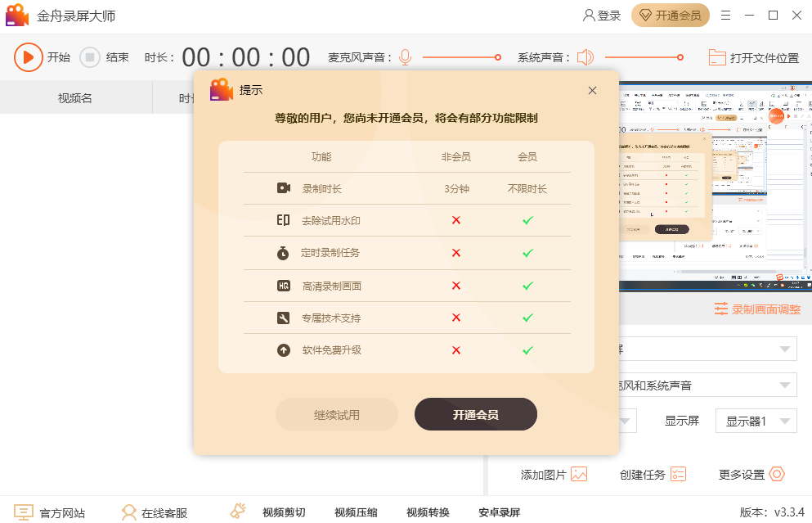Open the hamburger main menu
Screen dimensions: 812x523
point(725,16)
